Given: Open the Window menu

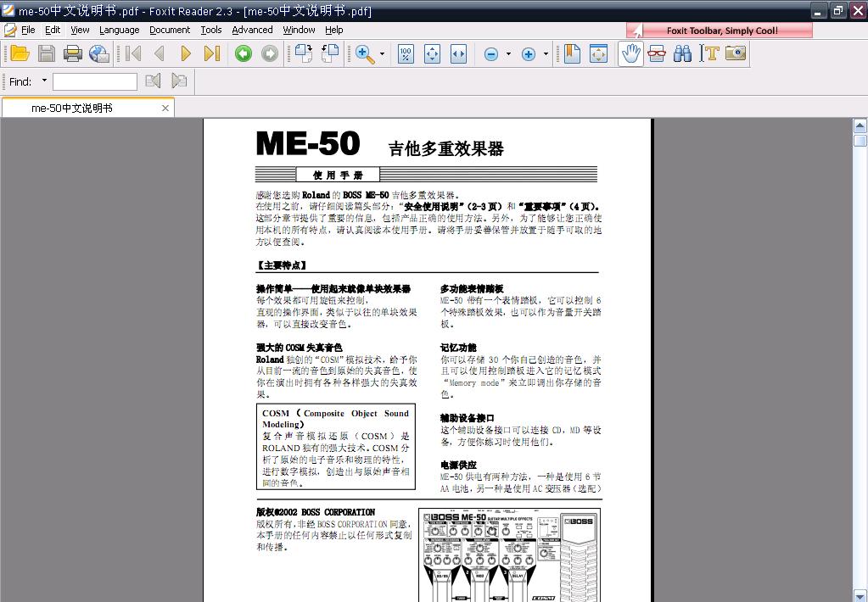Looking at the screenshot, I should [299, 30].
